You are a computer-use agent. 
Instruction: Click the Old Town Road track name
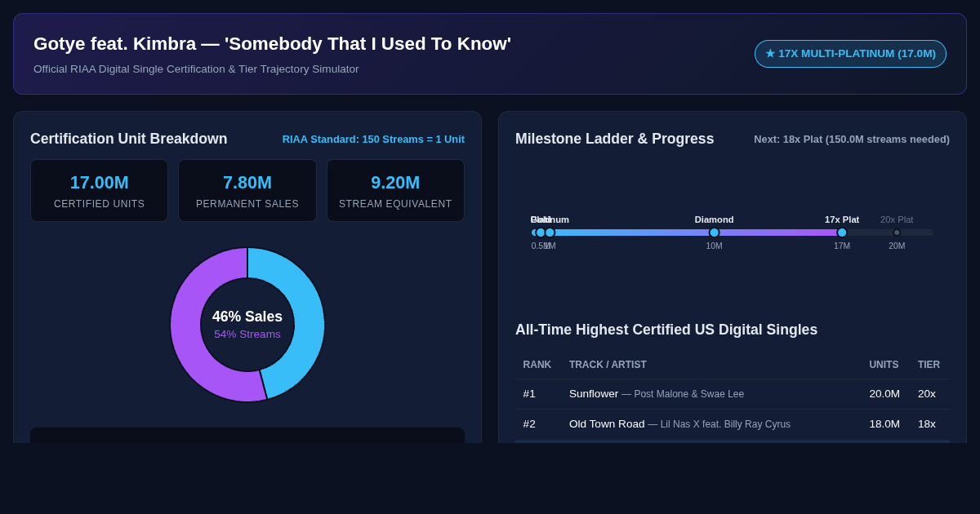click(x=607, y=424)
